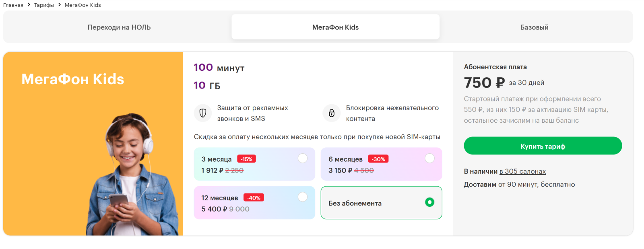The height and width of the screenshot is (249, 644).
Task: Select Без абонемента option
Action: tap(429, 202)
